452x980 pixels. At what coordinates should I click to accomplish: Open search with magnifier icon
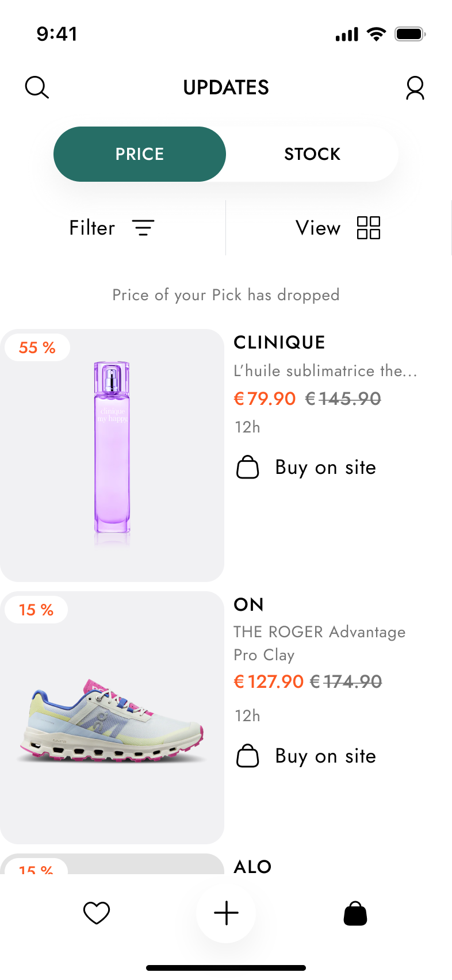37,87
